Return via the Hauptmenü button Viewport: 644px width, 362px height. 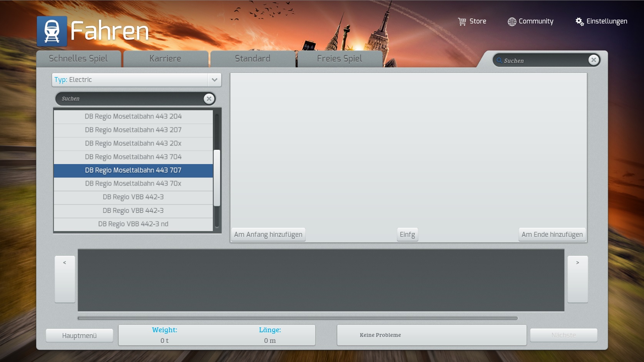coord(79,335)
